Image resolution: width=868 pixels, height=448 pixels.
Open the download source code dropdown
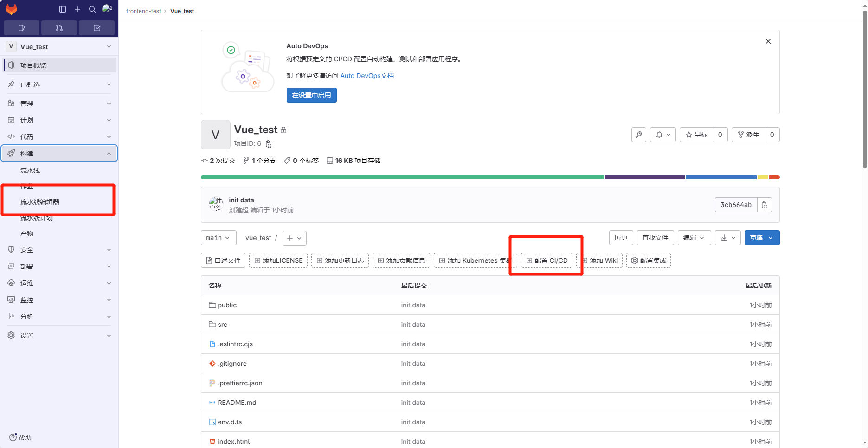(728, 238)
